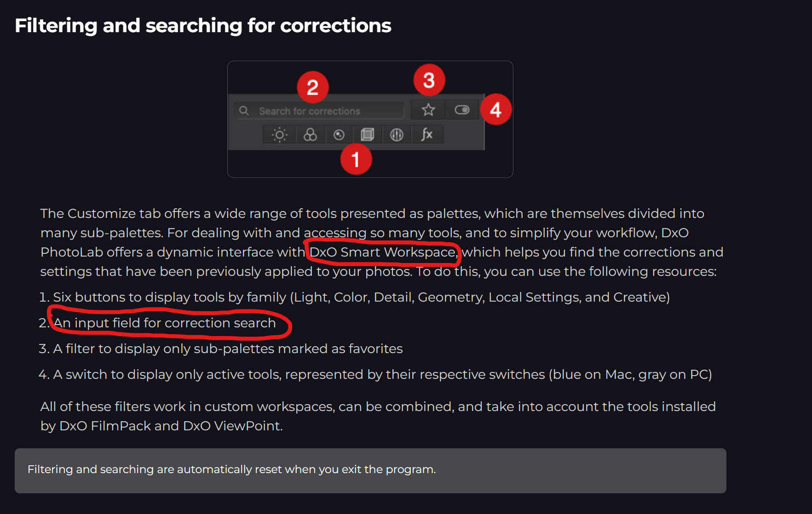Select the Detail tools target icon
This screenshot has height=514, width=812.
(x=339, y=135)
